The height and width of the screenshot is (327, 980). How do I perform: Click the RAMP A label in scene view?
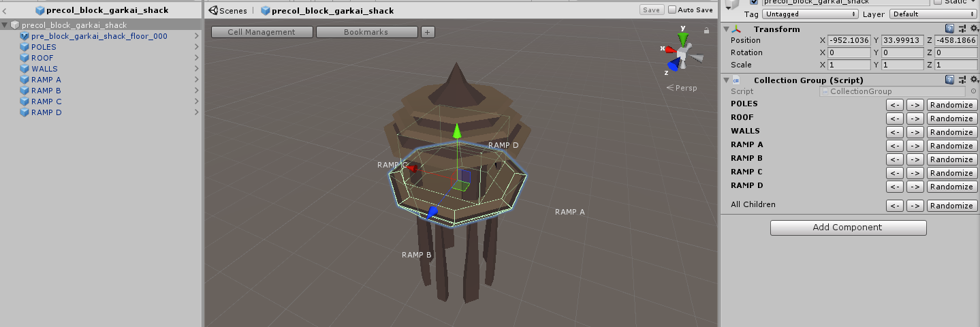click(x=570, y=212)
